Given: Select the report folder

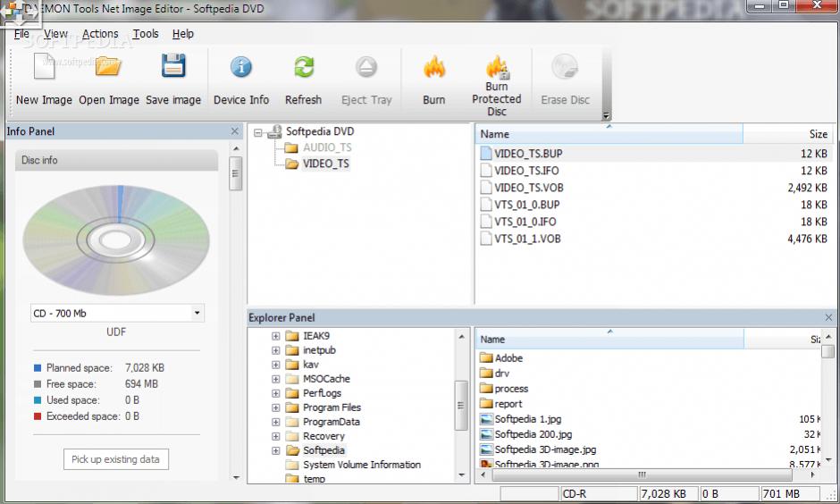Looking at the screenshot, I should point(508,404).
